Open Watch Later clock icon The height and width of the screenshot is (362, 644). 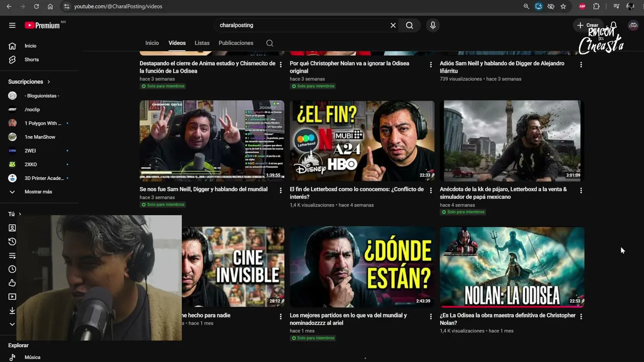click(x=13, y=269)
